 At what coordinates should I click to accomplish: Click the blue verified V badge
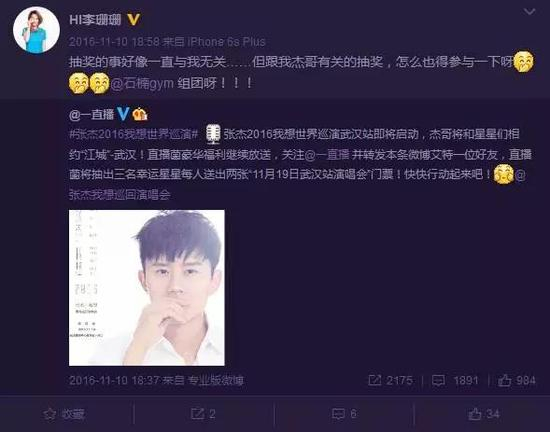(123, 114)
